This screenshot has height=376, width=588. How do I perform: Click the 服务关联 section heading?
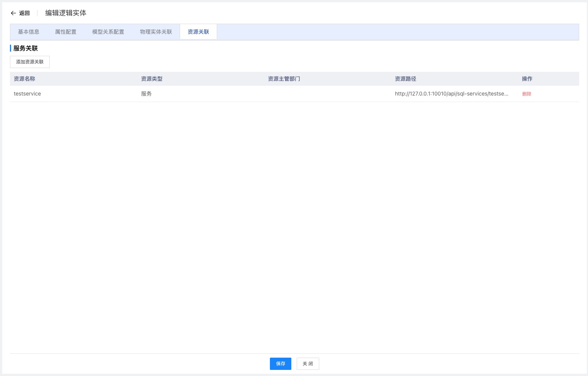(26, 48)
